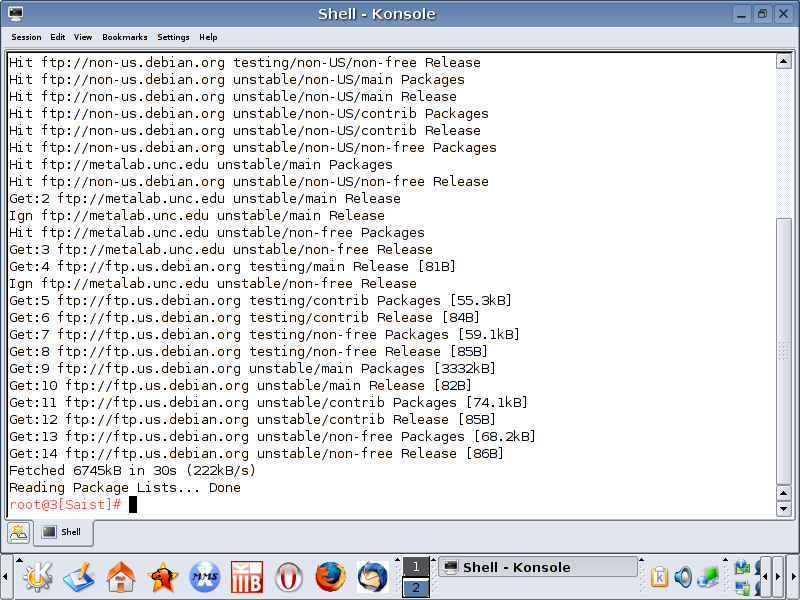Launch Thunderbird mail from panel

(372, 577)
